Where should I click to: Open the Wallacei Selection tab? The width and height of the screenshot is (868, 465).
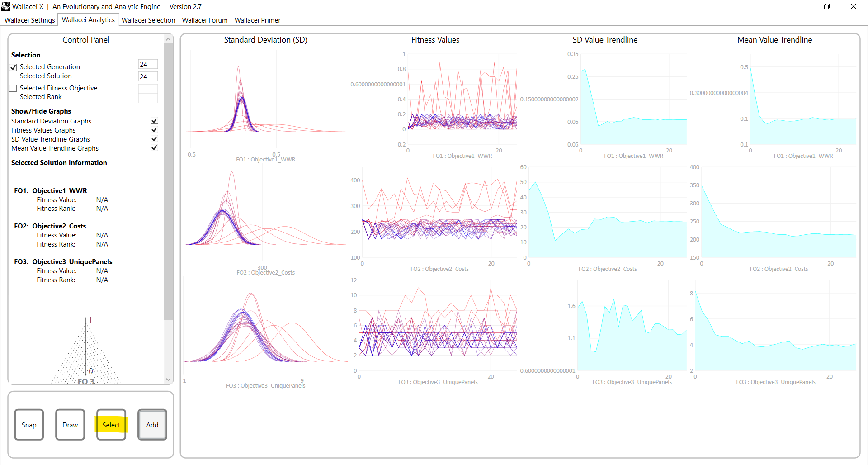pyautogui.click(x=148, y=20)
